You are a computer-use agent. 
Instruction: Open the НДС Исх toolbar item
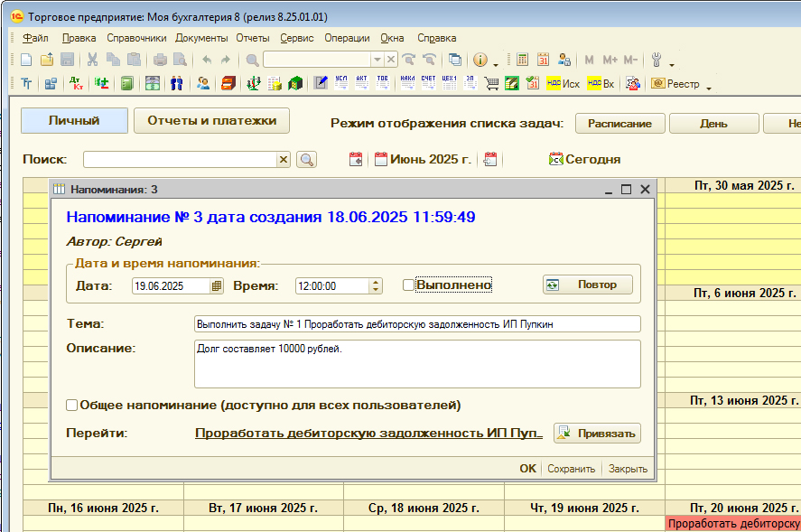coord(563,84)
